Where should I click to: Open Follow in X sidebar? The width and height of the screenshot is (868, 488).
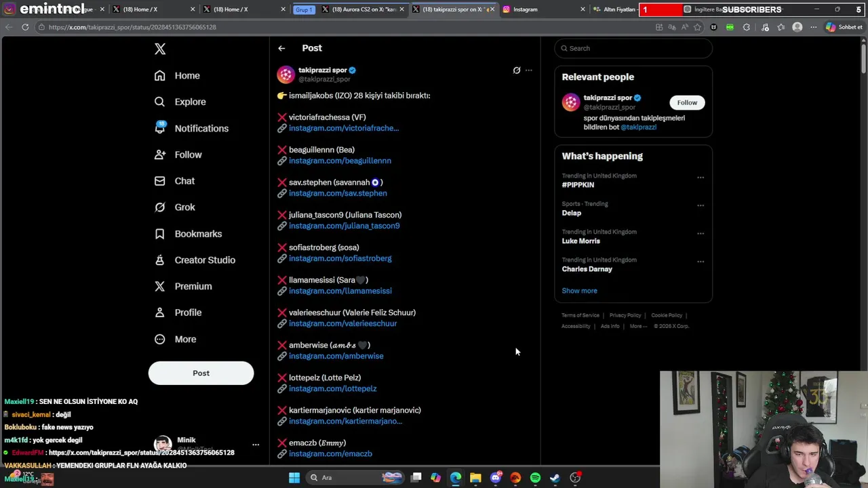(178, 155)
